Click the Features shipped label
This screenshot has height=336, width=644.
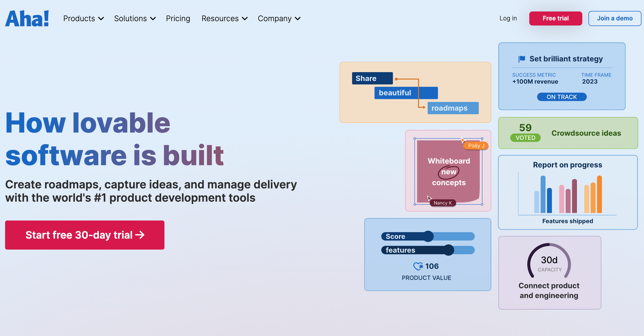(568, 221)
